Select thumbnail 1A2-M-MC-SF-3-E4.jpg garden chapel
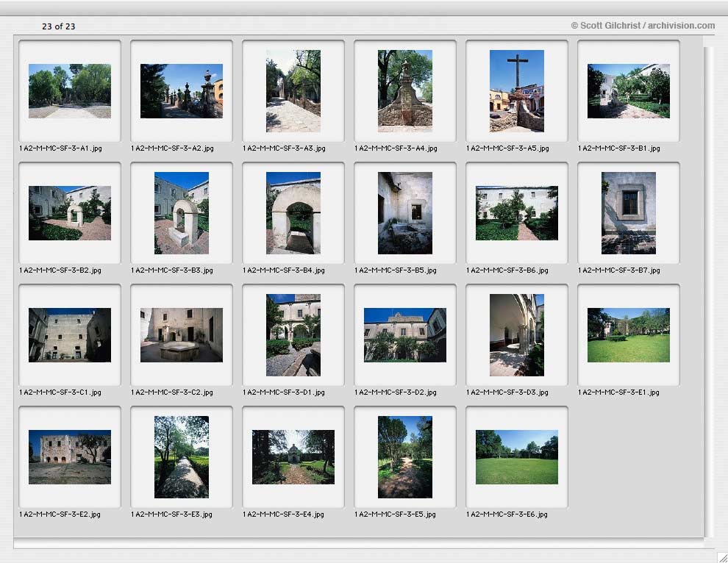 293,457
